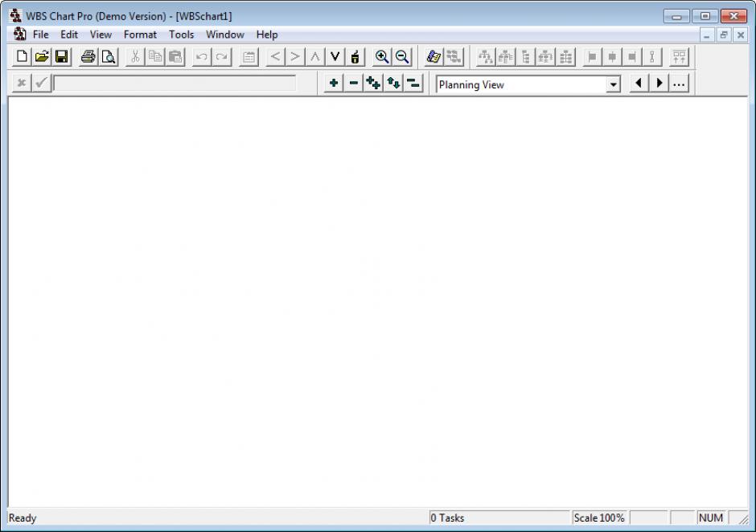Zoom out with the magnifier minus icon
This screenshot has width=756, height=532.
402,57
